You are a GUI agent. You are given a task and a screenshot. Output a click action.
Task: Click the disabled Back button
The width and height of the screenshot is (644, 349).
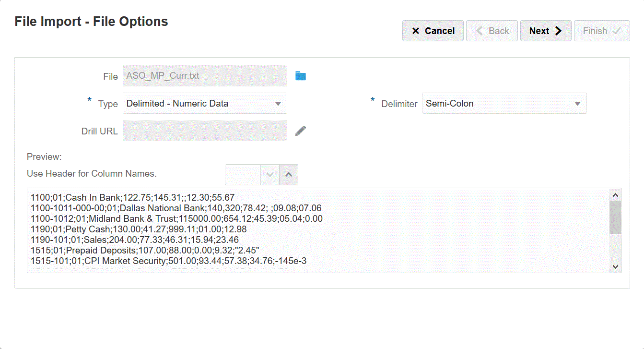coord(492,31)
